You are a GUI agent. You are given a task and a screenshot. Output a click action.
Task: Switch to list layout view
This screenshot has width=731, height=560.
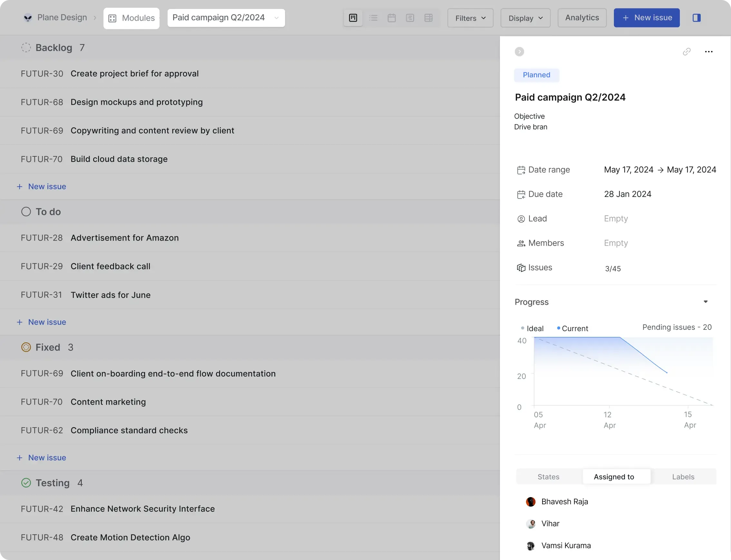tap(373, 18)
